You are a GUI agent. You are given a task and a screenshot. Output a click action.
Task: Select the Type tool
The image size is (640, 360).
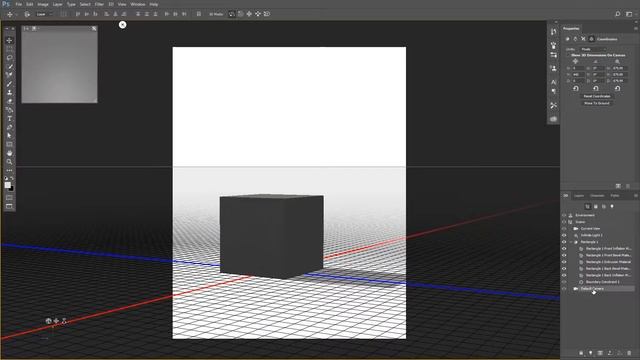(9, 118)
